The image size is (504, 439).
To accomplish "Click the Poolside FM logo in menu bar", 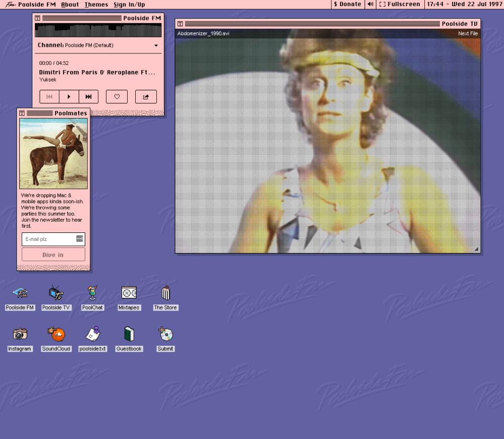I will click(10, 5).
